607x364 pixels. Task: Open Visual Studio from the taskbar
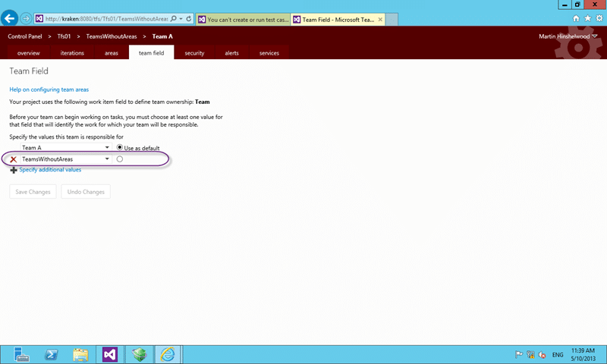tap(110, 354)
